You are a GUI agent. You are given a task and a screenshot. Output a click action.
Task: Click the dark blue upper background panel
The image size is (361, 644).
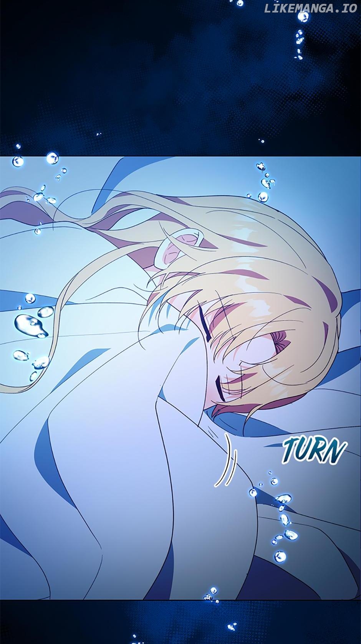pos(154,77)
